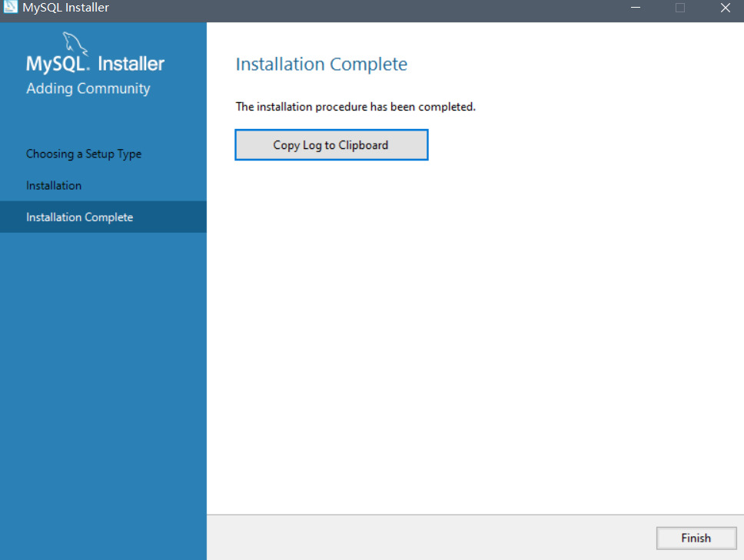This screenshot has height=560, width=744.
Task: Click 'The installation procedure has been completed.' text
Action: [x=355, y=107]
